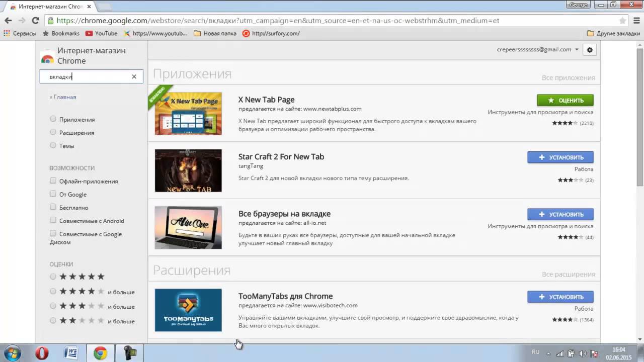Select three stars и больше filter
The image size is (644, 362).
[x=53, y=306]
